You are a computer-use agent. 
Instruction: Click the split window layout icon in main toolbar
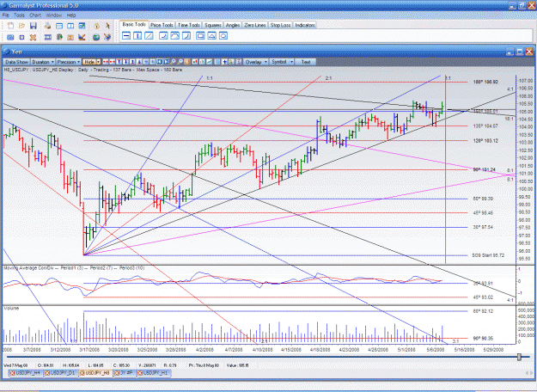click(x=70, y=26)
